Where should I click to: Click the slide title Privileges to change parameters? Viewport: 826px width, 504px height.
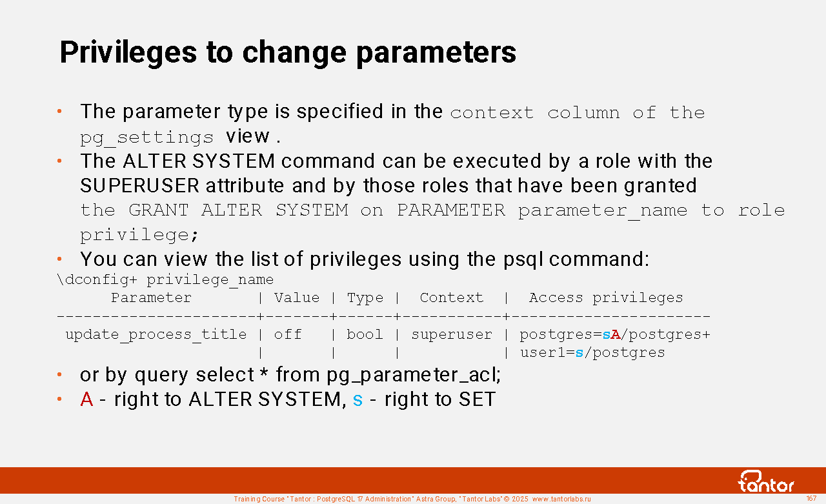[x=288, y=52]
